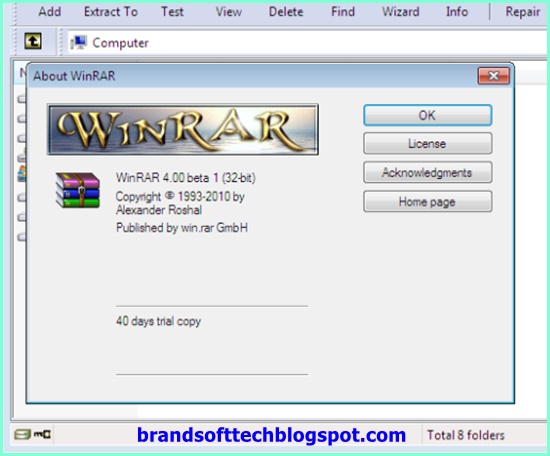Click Delete in the toolbar
The height and width of the screenshot is (456, 550).
pos(286,12)
